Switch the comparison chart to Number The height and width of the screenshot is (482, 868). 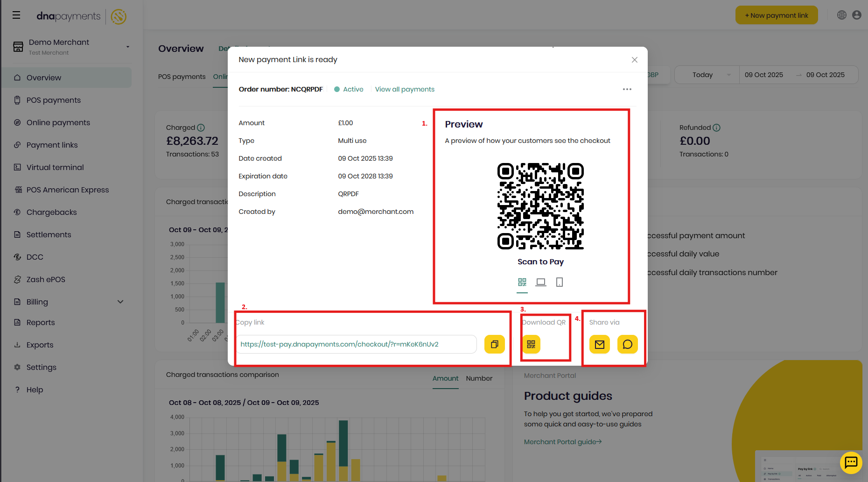(x=479, y=378)
